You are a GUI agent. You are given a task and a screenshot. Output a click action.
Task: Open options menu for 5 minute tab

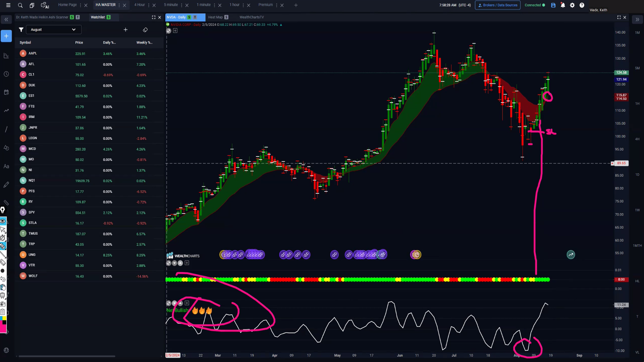click(181, 5)
